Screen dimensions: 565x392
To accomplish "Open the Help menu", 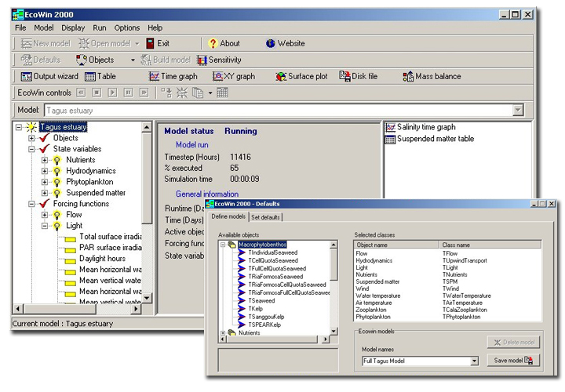I will [155, 27].
